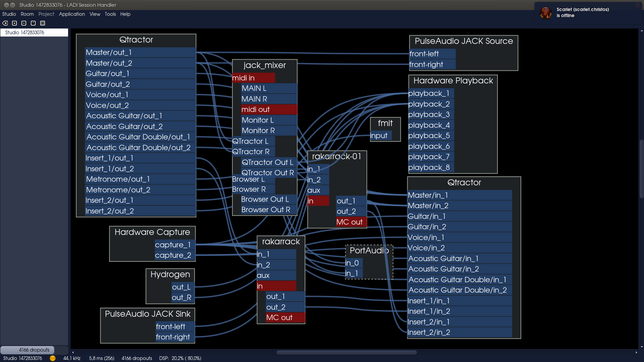Click the scroll left arrow under canvas
Screen dimensions: 644x362
(x=73, y=352)
